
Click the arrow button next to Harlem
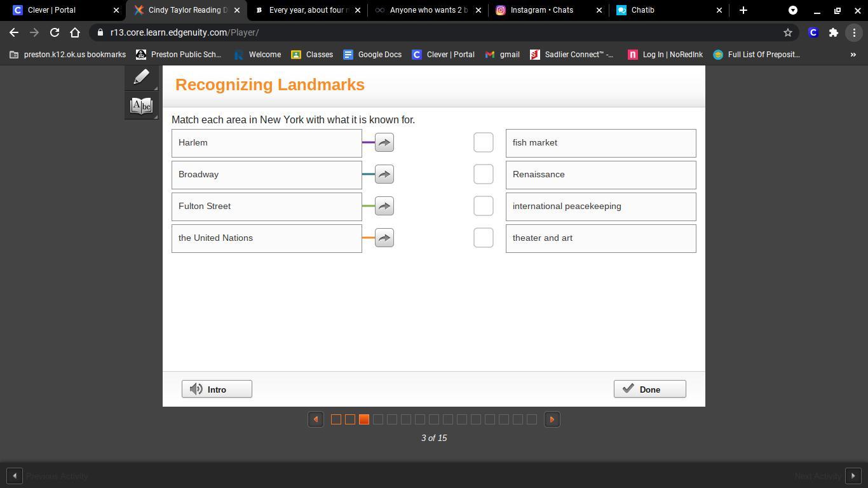[384, 142]
